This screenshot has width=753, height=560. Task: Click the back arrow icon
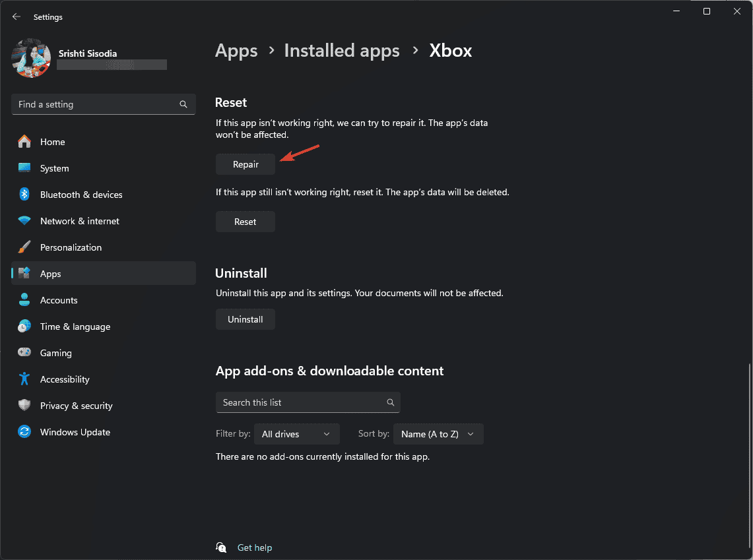(16, 16)
